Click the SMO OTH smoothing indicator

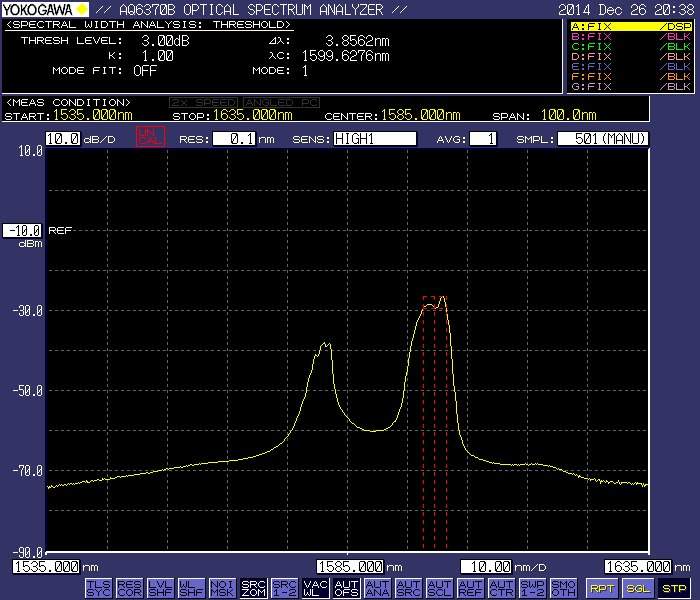point(563,588)
